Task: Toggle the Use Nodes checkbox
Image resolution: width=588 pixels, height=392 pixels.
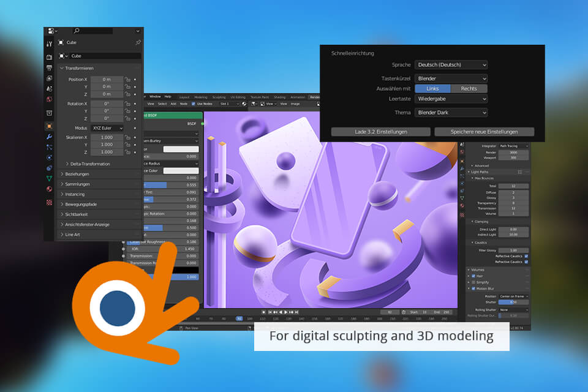Action: (193, 104)
